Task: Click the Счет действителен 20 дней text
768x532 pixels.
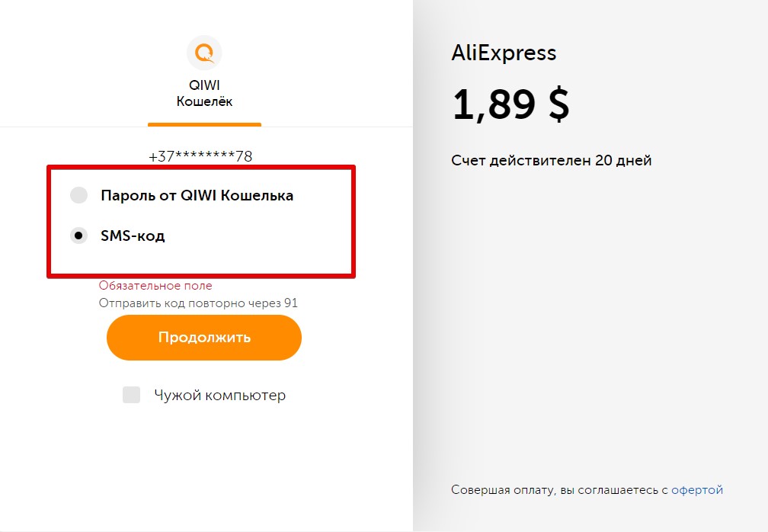Action: 551,161
